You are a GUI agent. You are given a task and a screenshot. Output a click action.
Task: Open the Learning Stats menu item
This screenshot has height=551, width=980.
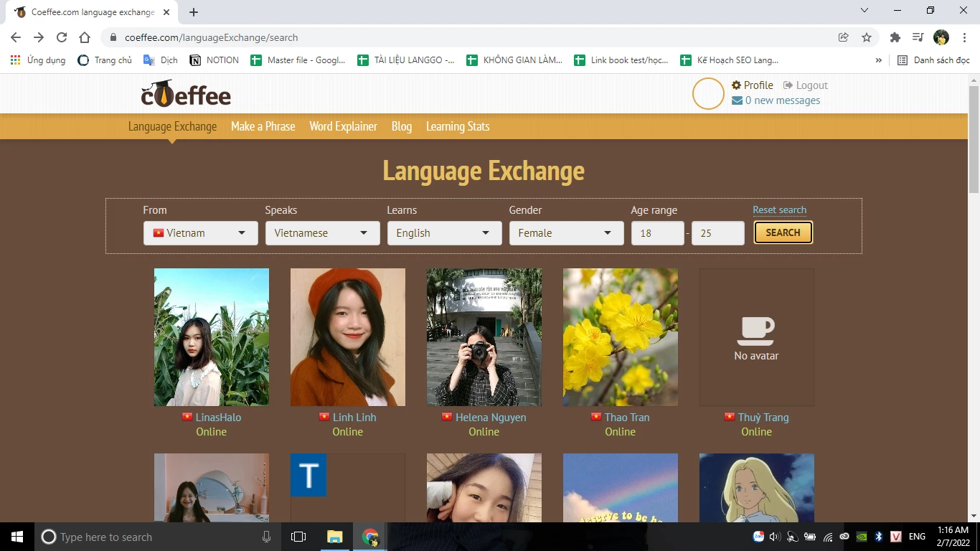458,126
